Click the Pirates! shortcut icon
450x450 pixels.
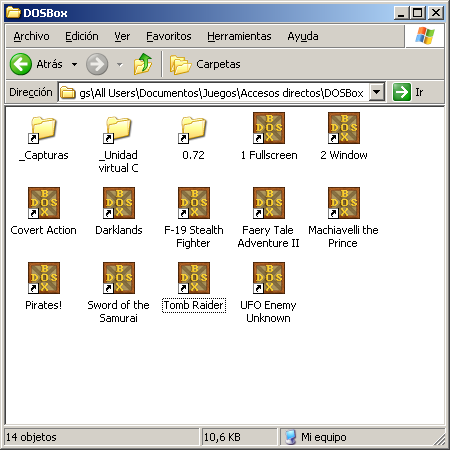(x=44, y=278)
